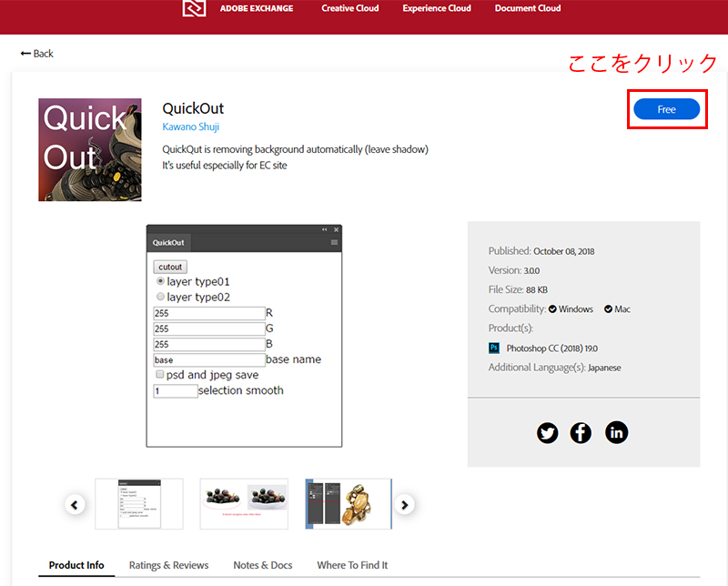
Task: Select layer type01 radio button
Action: click(160, 281)
